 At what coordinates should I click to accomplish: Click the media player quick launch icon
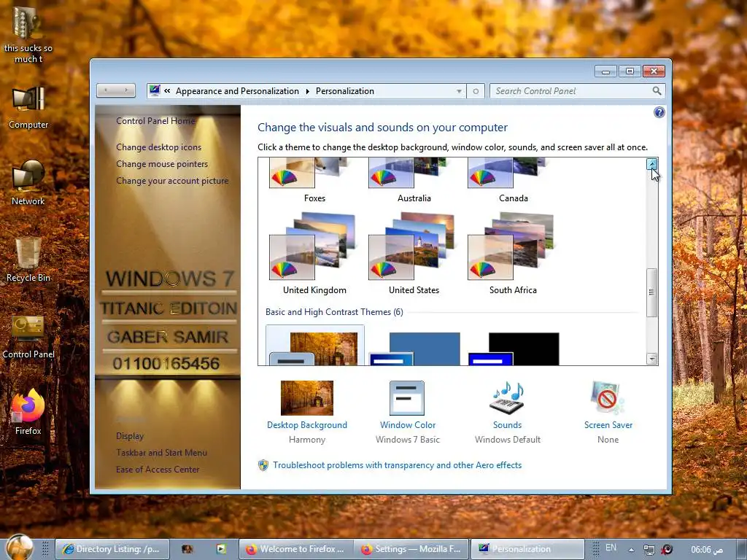(x=221, y=548)
